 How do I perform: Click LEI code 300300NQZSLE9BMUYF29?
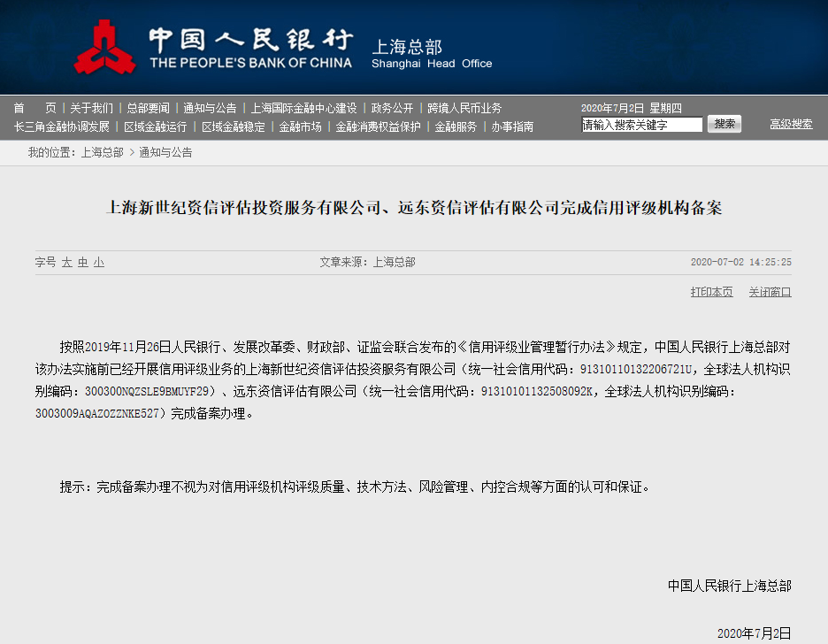click(x=147, y=392)
